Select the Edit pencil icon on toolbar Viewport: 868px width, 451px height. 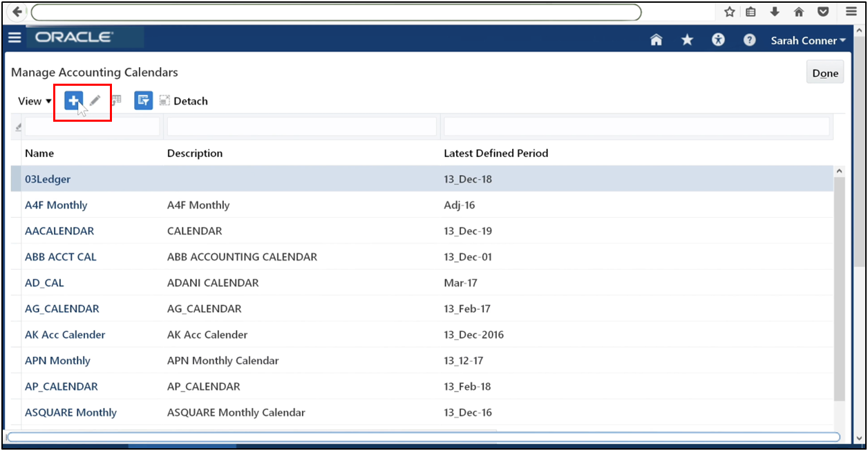pyautogui.click(x=95, y=100)
